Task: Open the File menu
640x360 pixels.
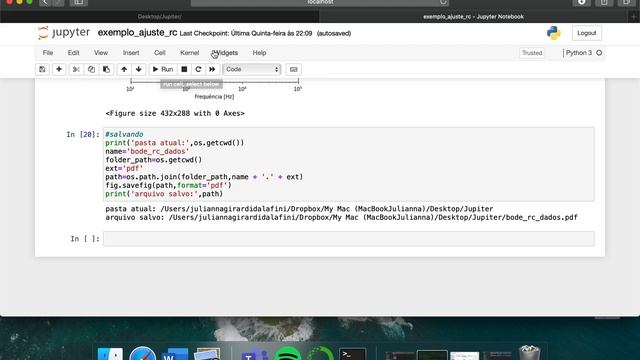Action: coord(48,53)
